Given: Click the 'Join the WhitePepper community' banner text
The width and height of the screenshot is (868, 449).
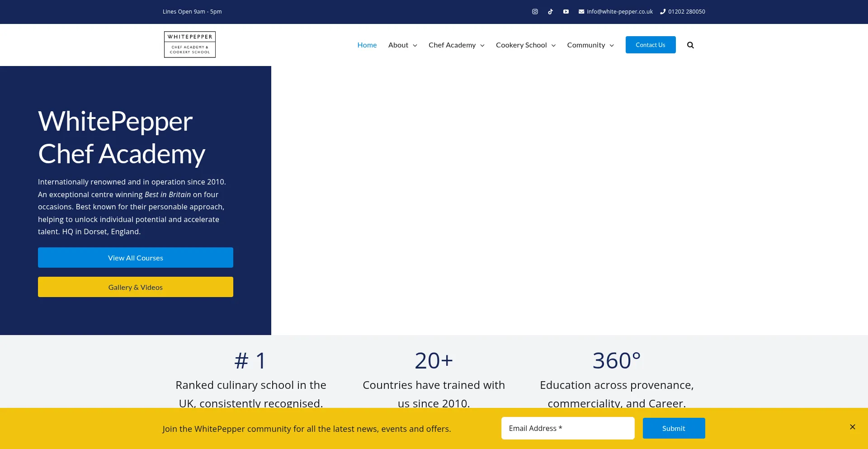Looking at the screenshot, I should [x=307, y=429].
